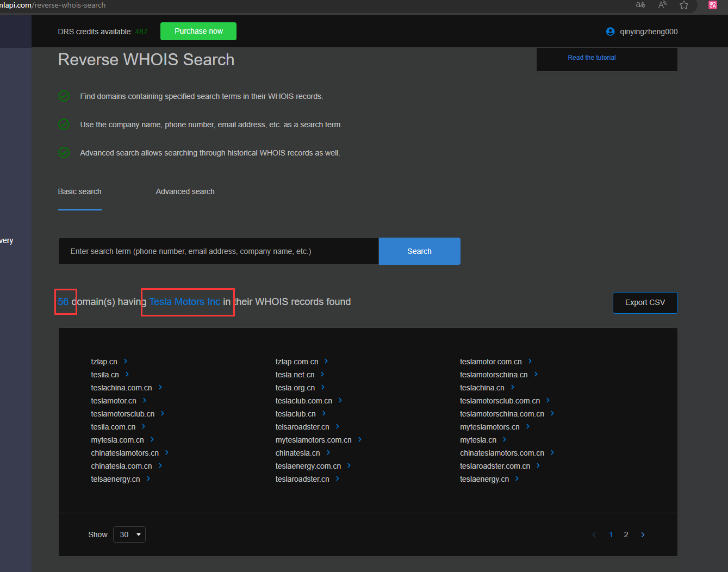Export results with Export CSV button
This screenshot has width=728, height=572.
click(645, 302)
